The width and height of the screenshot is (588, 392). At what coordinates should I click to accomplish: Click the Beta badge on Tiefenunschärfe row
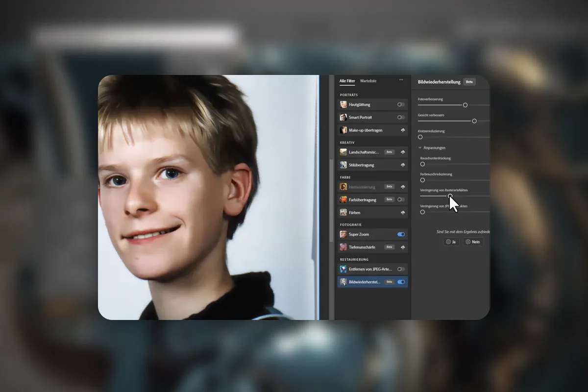[x=390, y=247]
